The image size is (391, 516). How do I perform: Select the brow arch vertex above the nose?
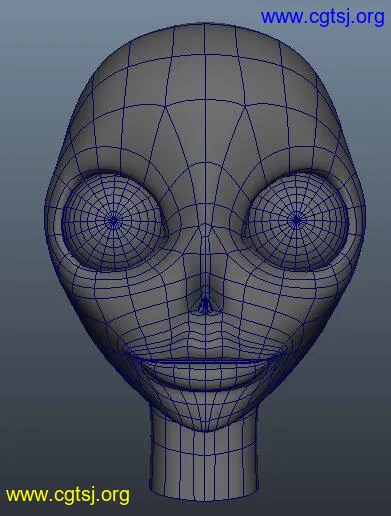click(205, 163)
